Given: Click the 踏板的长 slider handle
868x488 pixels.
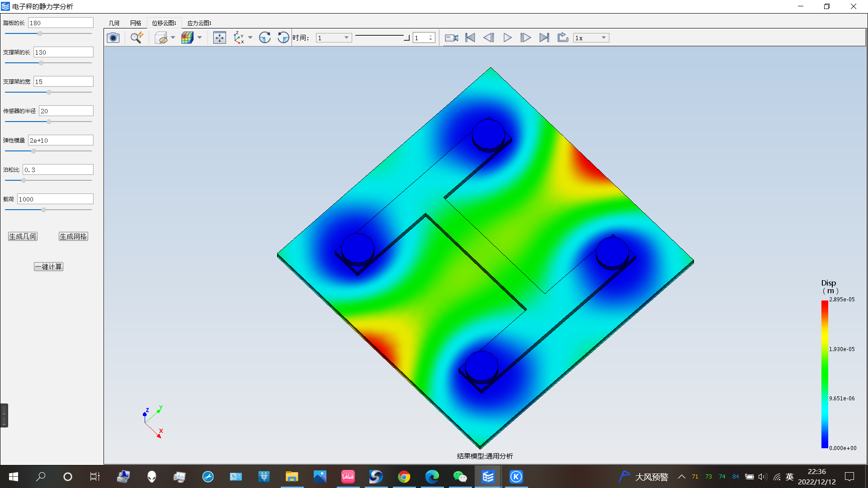Looking at the screenshot, I should pyautogui.click(x=40, y=33).
